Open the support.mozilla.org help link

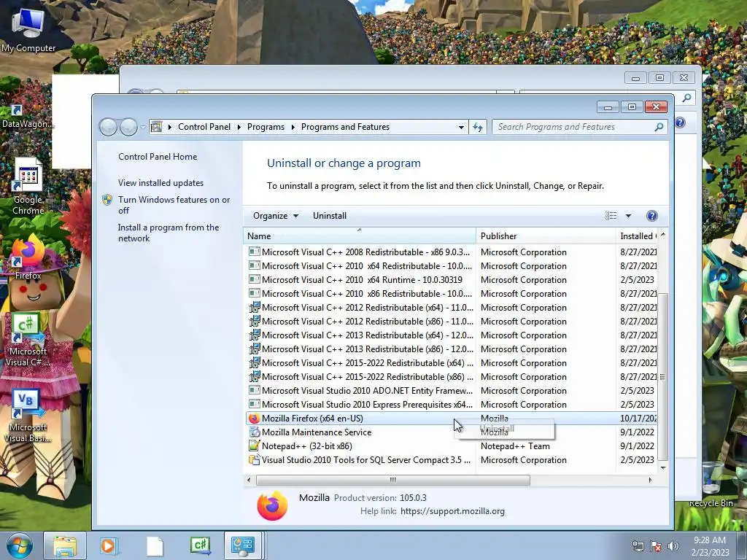pyautogui.click(x=452, y=511)
